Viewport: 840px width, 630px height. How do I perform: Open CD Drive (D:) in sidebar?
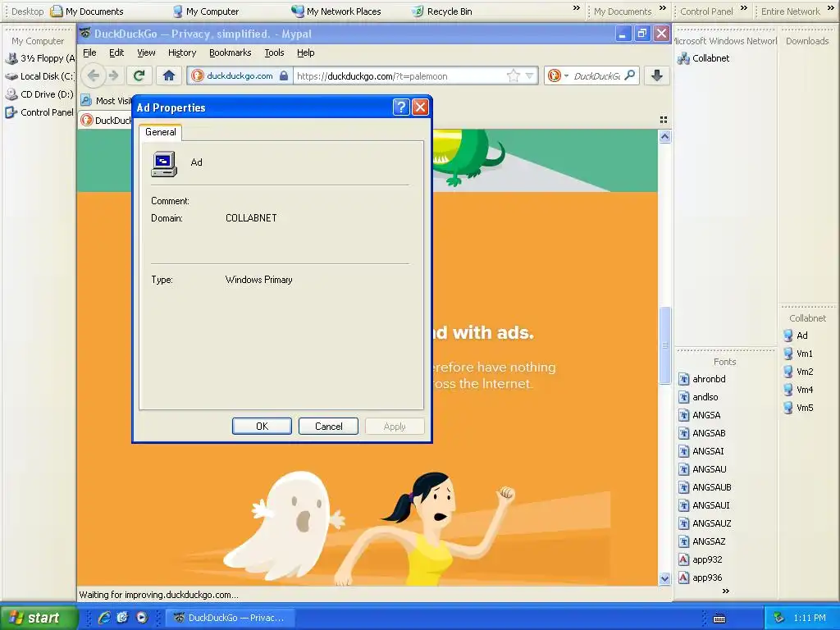pos(39,94)
